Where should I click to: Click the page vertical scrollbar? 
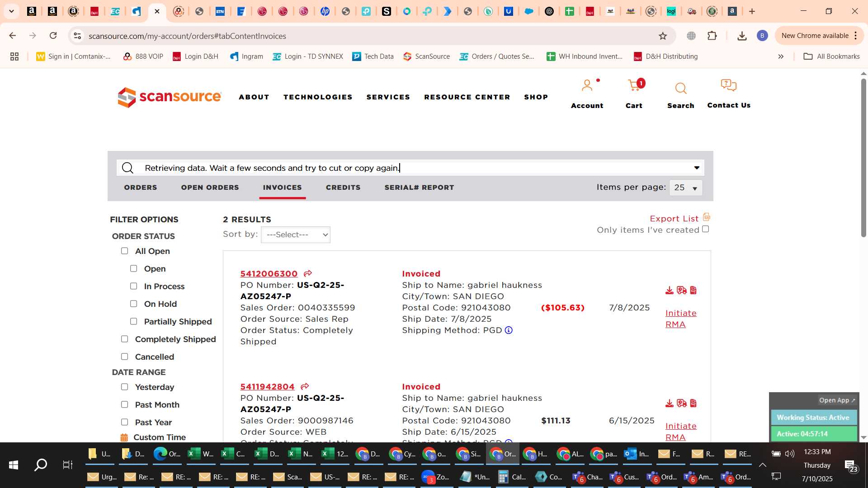[863, 158]
